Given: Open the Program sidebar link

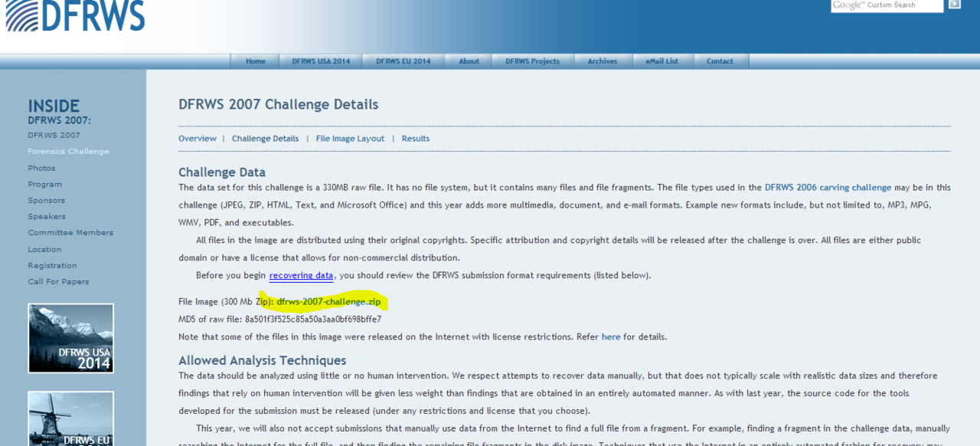Looking at the screenshot, I should [x=44, y=184].
